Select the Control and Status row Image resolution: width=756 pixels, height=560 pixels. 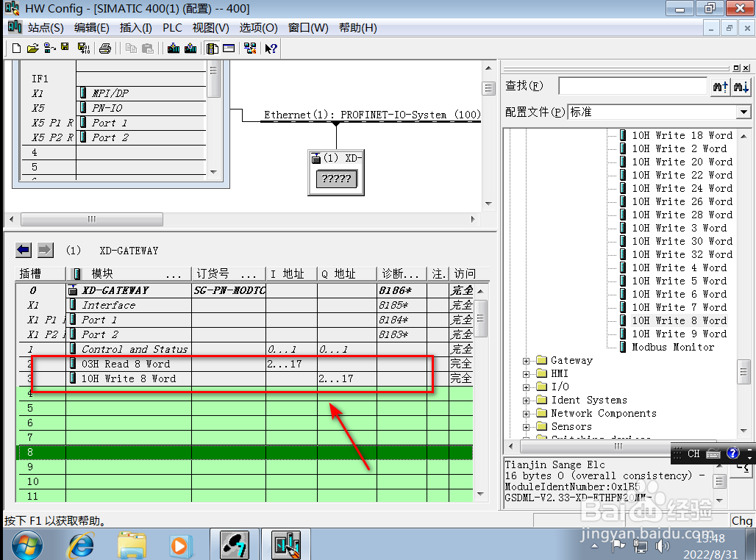click(x=244, y=349)
